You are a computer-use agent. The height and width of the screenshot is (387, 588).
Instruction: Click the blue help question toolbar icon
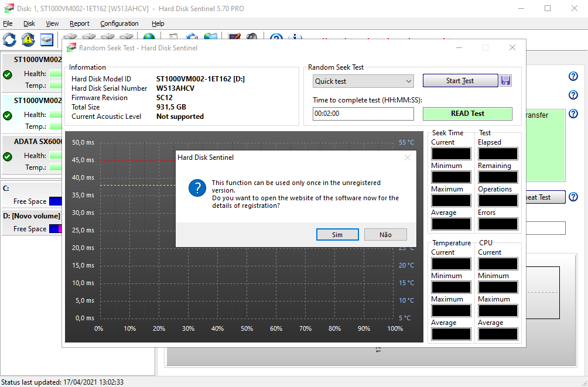pyautogui.click(x=276, y=37)
